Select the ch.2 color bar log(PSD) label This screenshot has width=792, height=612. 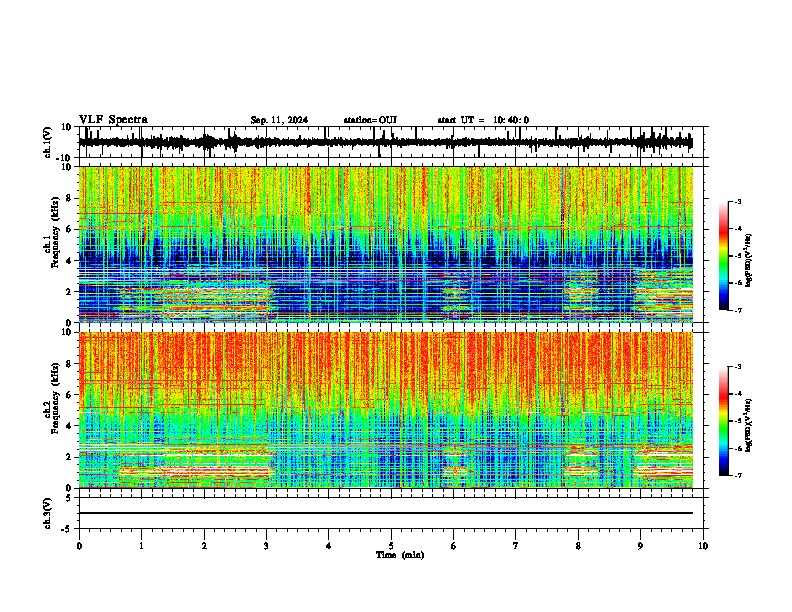click(x=748, y=425)
